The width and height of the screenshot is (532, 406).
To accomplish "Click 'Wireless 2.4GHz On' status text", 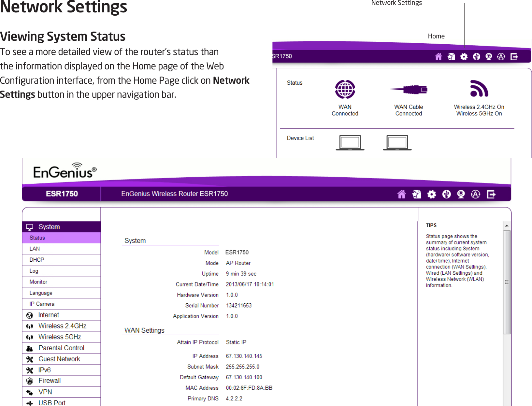I will [x=479, y=107].
